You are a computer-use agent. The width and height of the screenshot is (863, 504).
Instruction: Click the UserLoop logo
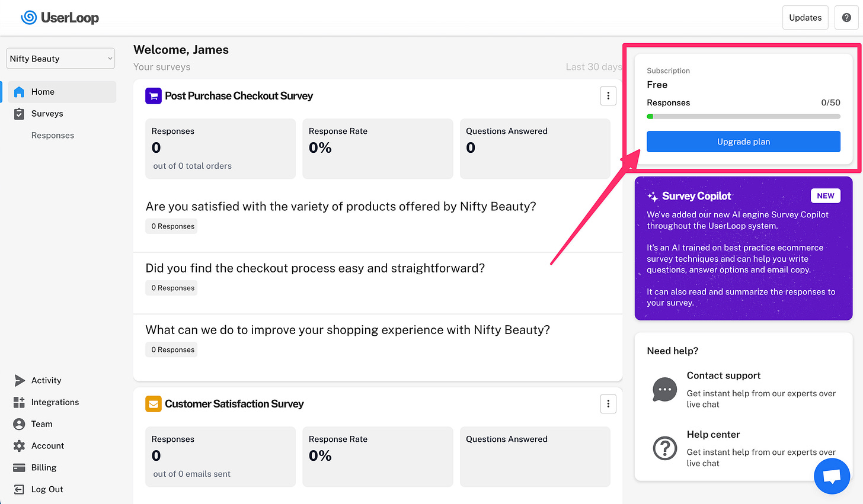pyautogui.click(x=60, y=18)
